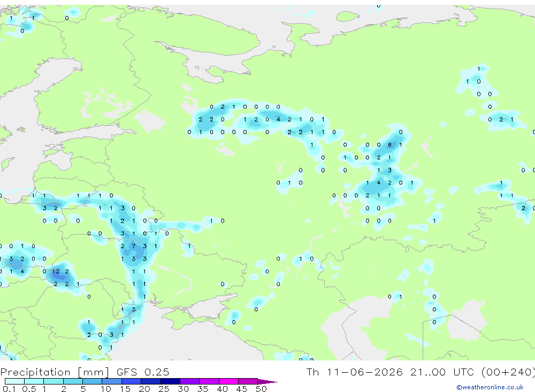Click the 40–45 mm legend color segment
535x392 pixels.
click(x=228, y=381)
